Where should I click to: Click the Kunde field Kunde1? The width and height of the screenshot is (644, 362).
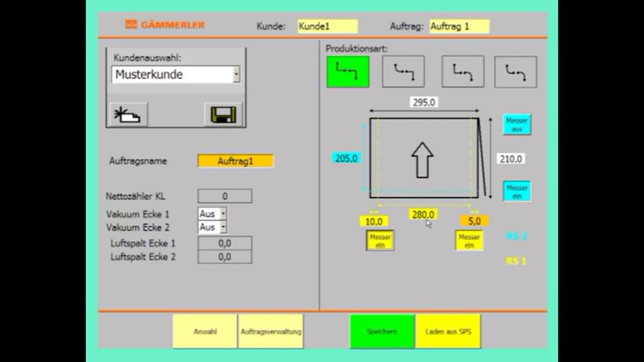point(328,26)
